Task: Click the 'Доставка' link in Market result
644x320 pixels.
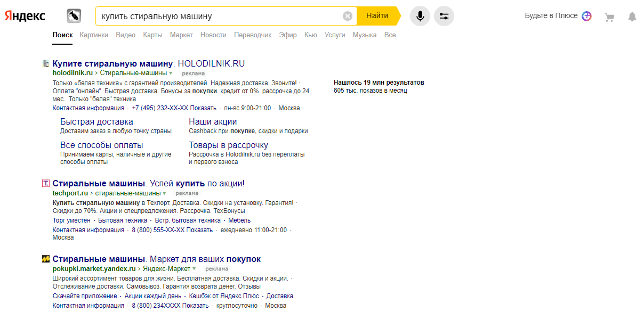Action: pyautogui.click(x=280, y=296)
